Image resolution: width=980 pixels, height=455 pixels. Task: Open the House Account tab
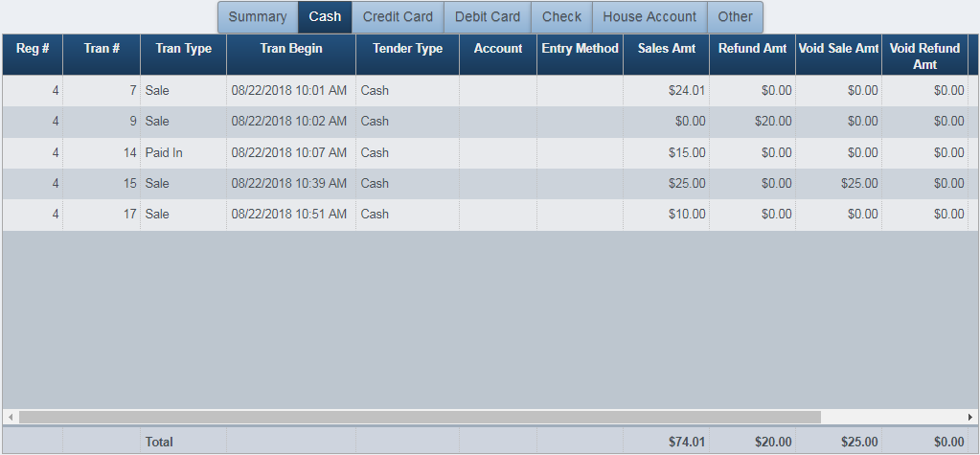[x=650, y=17]
